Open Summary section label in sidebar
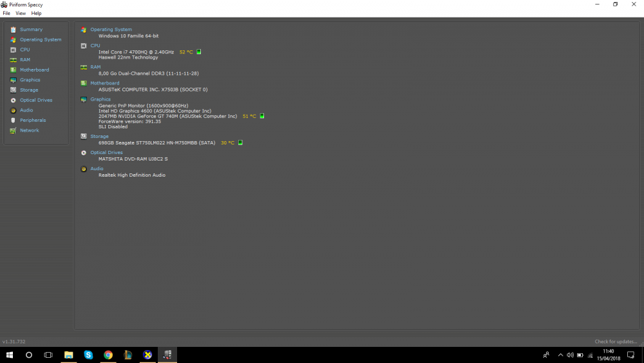Image resolution: width=644 pixels, height=363 pixels. point(31,30)
